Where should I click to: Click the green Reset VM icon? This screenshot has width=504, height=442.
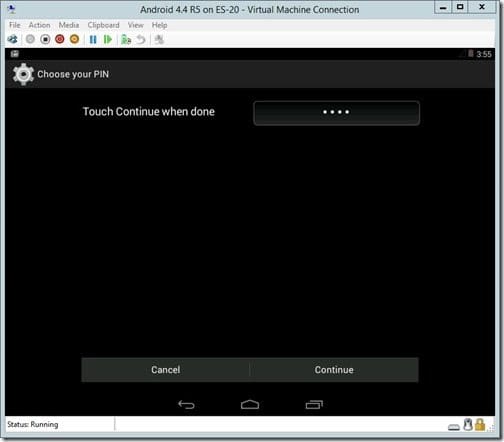108,40
